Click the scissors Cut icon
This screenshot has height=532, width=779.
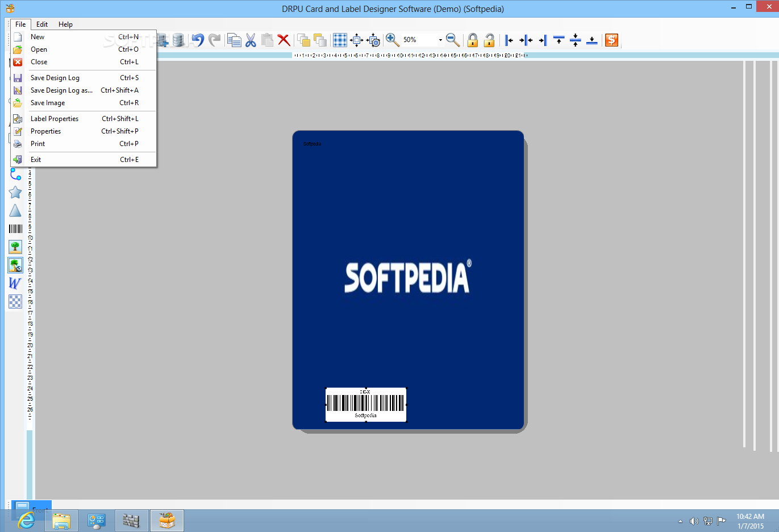click(x=251, y=40)
